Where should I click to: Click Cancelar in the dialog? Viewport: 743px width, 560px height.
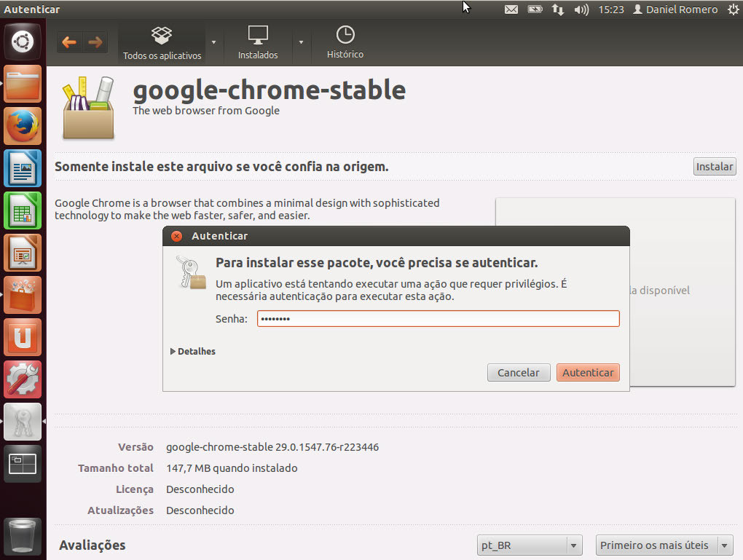pyautogui.click(x=519, y=372)
